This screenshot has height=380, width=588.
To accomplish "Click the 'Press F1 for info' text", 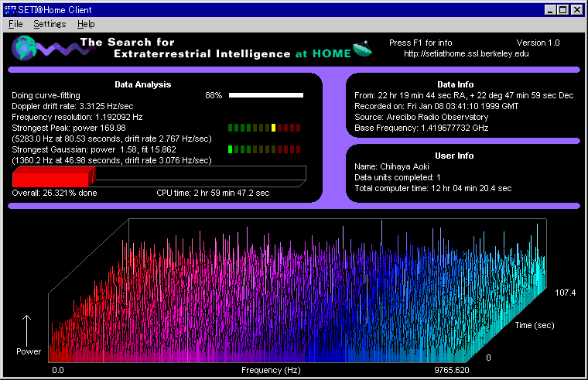I will pyautogui.click(x=421, y=43).
